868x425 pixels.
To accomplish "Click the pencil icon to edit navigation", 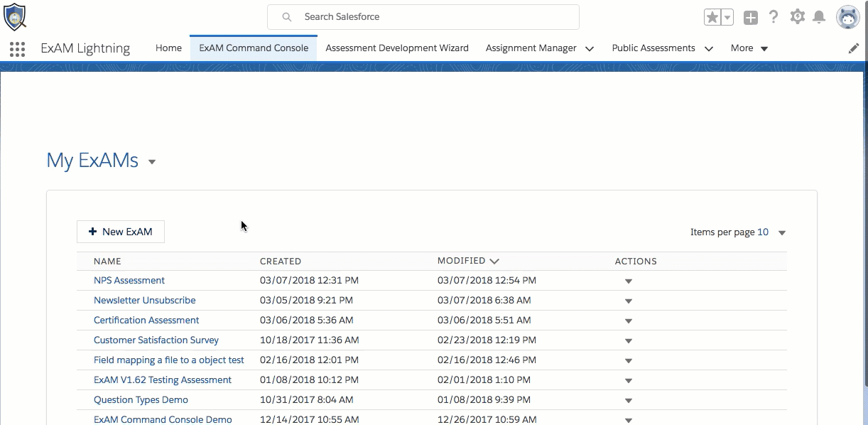I will click(854, 48).
